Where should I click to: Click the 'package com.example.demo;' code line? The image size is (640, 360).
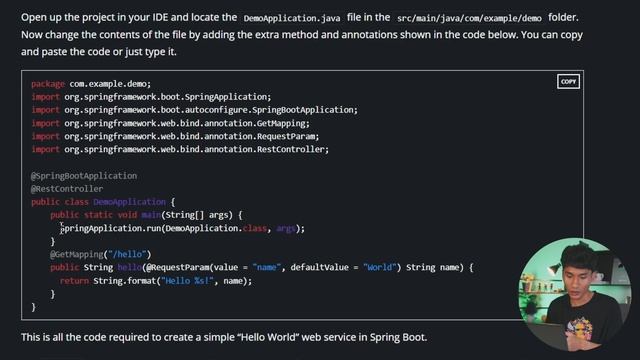[91, 84]
